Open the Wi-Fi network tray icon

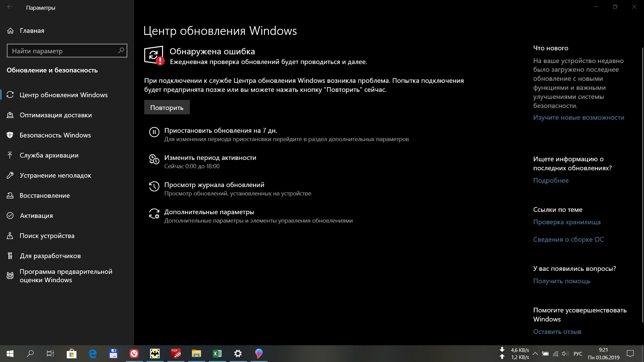click(x=556, y=354)
